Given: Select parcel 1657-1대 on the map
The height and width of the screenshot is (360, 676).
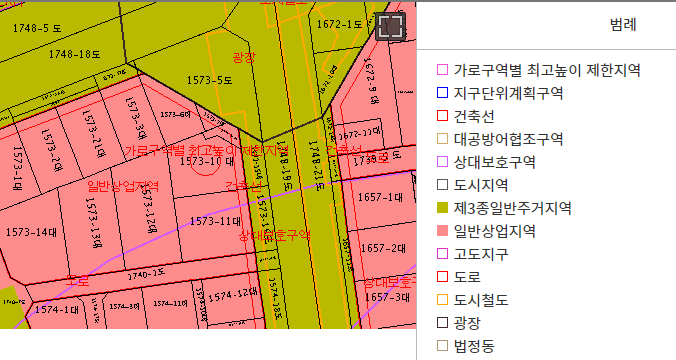Looking at the screenshot, I should coord(380,197).
